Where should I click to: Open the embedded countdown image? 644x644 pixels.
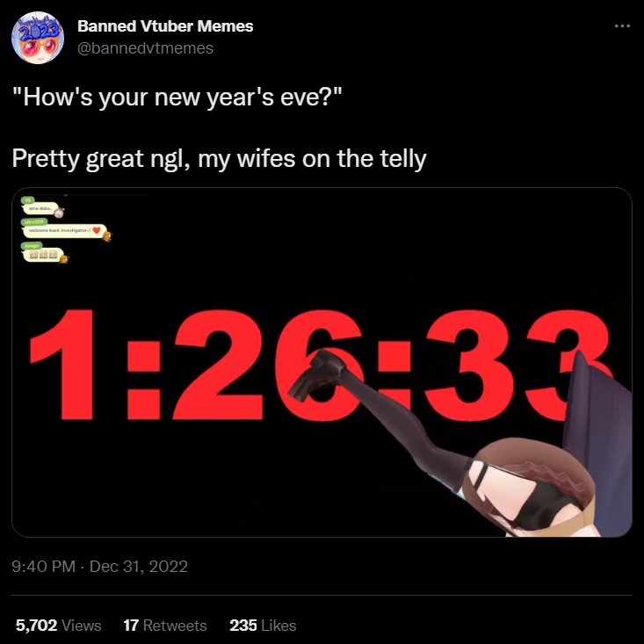(322, 362)
